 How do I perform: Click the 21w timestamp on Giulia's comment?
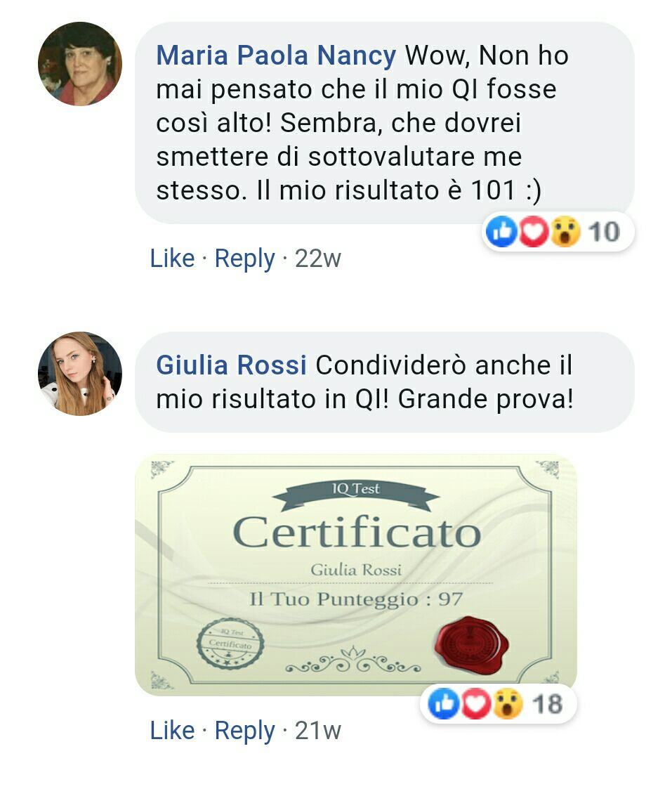coord(318,730)
